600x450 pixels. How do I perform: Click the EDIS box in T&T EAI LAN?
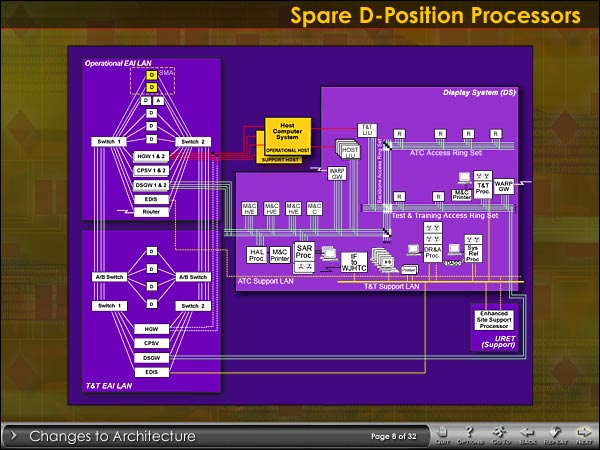pos(151,372)
